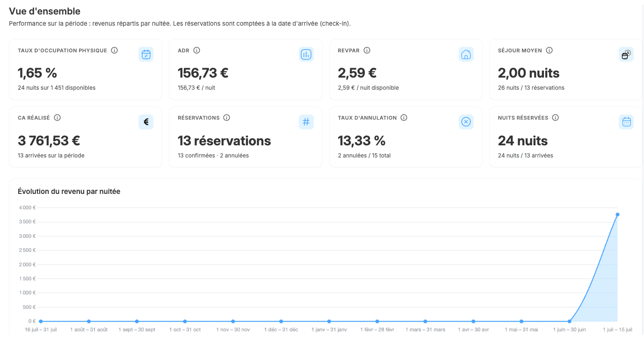Click the chart point for 1 mars – 31 mars
Viewport: 644px width, 343px height.
click(425, 322)
